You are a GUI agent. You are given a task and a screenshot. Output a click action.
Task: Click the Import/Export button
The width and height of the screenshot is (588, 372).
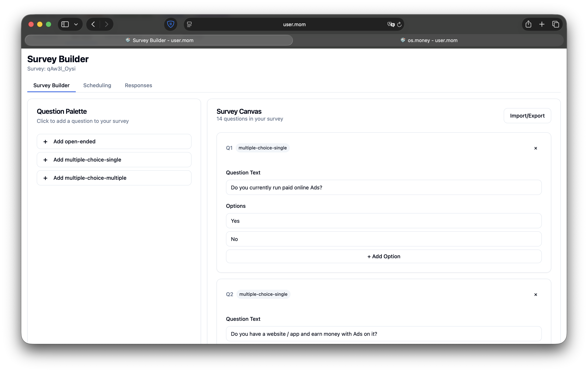(x=527, y=116)
